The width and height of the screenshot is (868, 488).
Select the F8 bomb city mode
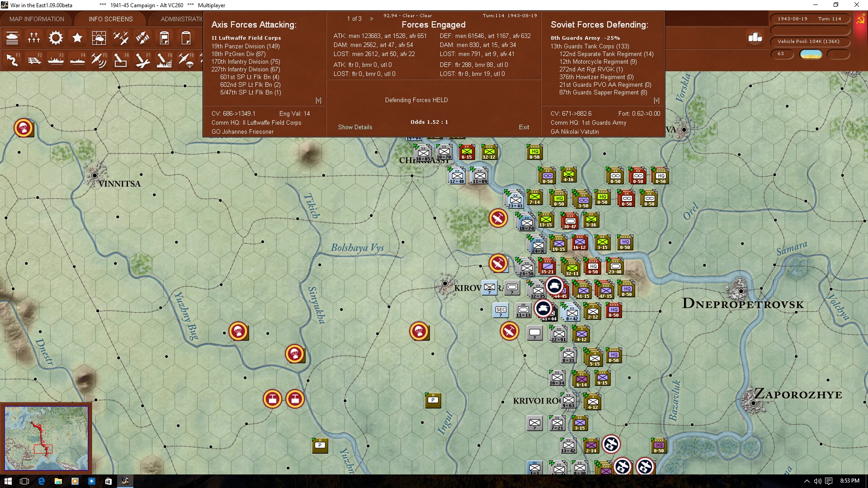(164, 60)
